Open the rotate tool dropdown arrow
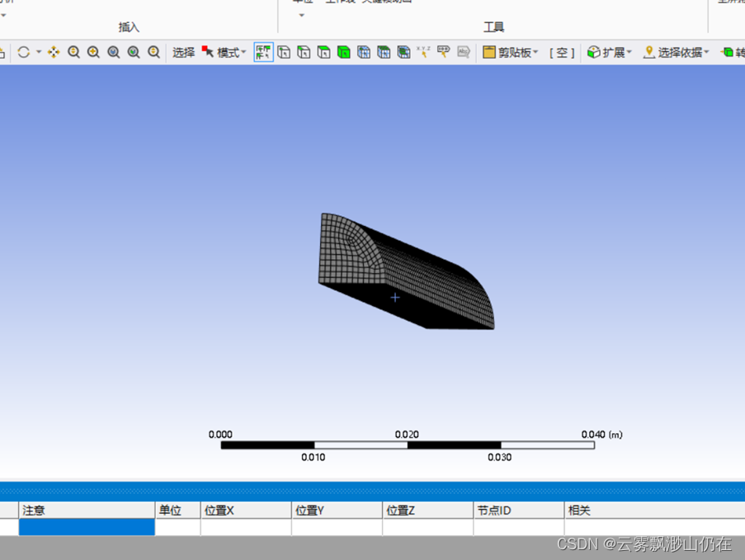The height and width of the screenshot is (560, 745). point(39,52)
